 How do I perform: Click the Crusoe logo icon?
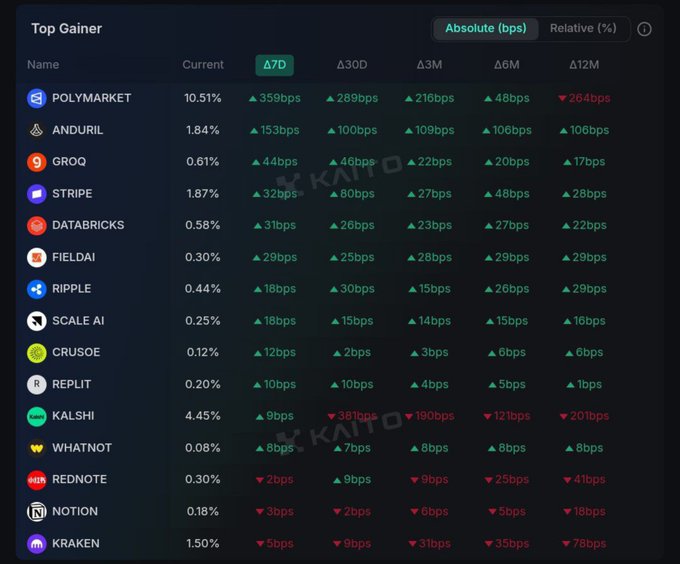[x=37, y=353]
